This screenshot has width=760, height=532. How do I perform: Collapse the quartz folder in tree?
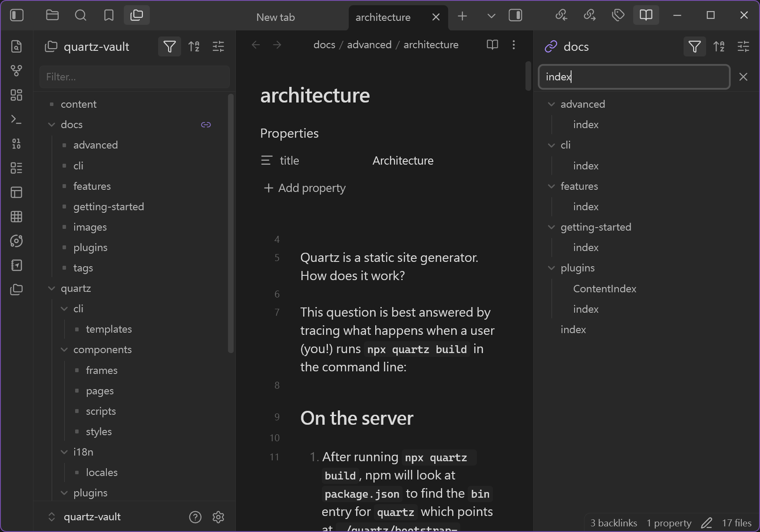pos(52,288)
